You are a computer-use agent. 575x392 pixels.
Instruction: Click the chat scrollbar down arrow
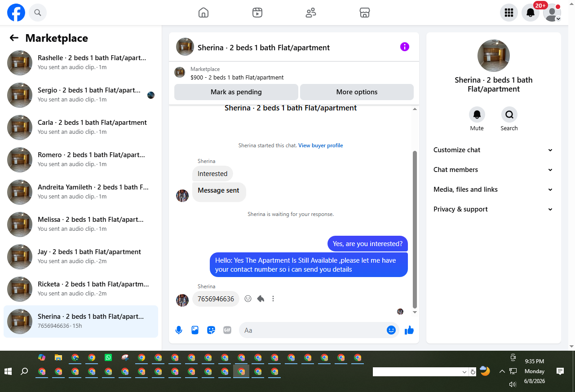click(x=415, y=312)
